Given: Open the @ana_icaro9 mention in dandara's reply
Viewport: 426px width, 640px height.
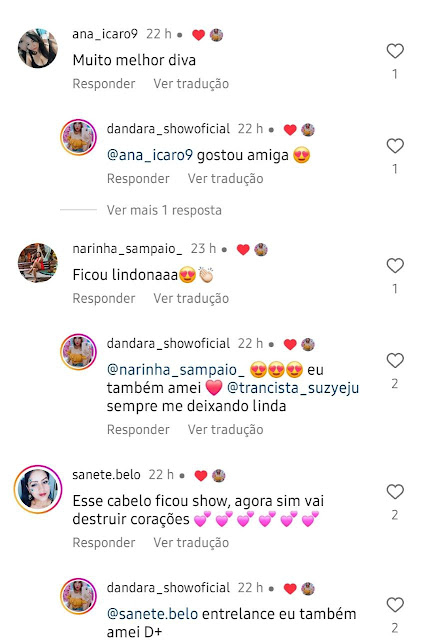Looking at the screenshot, I should point(149,155).
